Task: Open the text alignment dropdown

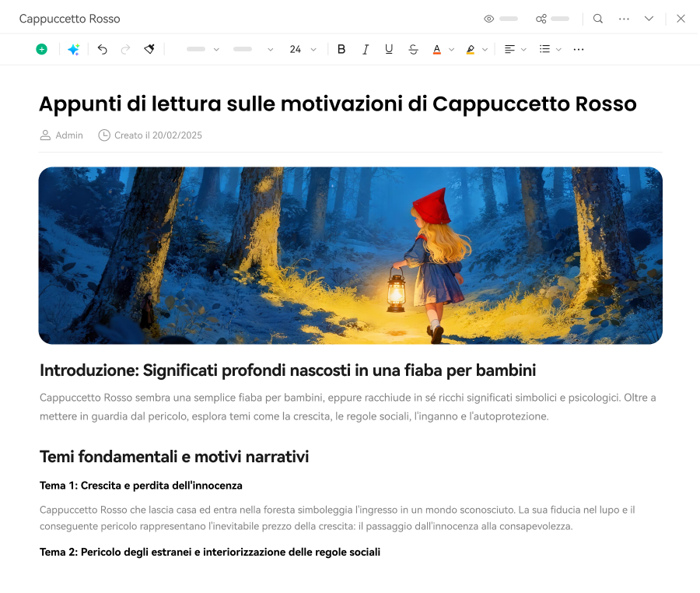Action: tap(514, 48)
